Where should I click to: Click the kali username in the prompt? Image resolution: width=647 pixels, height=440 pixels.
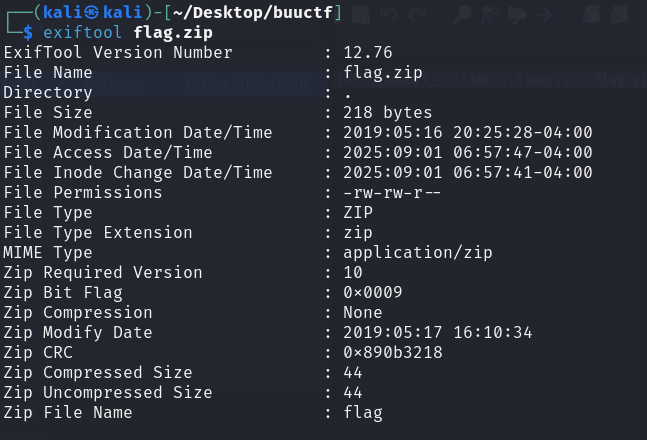coord(63,12)
